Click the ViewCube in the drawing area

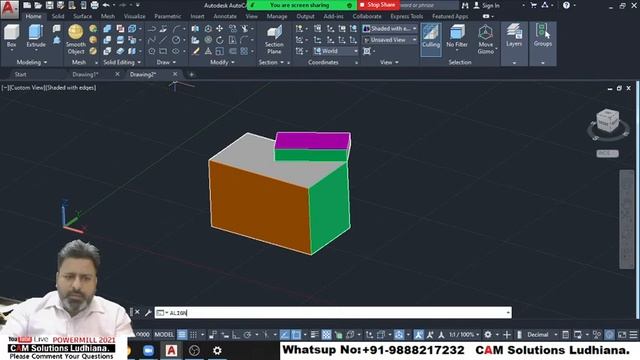pos(608,121)
